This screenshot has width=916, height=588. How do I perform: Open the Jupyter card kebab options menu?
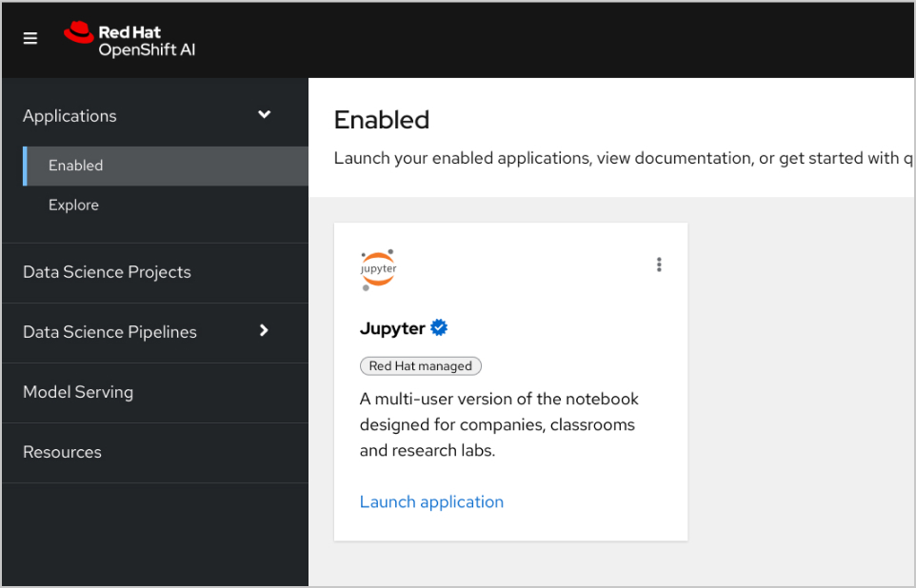(x=659, y=265)
